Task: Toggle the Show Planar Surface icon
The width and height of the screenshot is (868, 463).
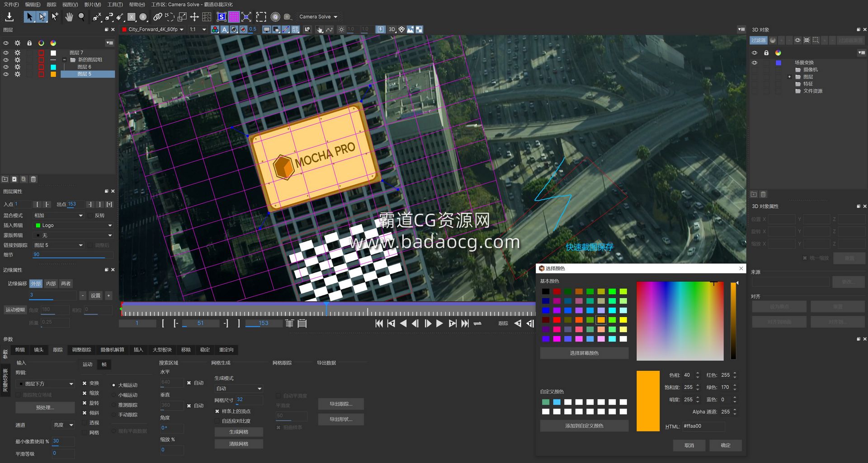Action: pyautogui.click(x=222, y=17)
